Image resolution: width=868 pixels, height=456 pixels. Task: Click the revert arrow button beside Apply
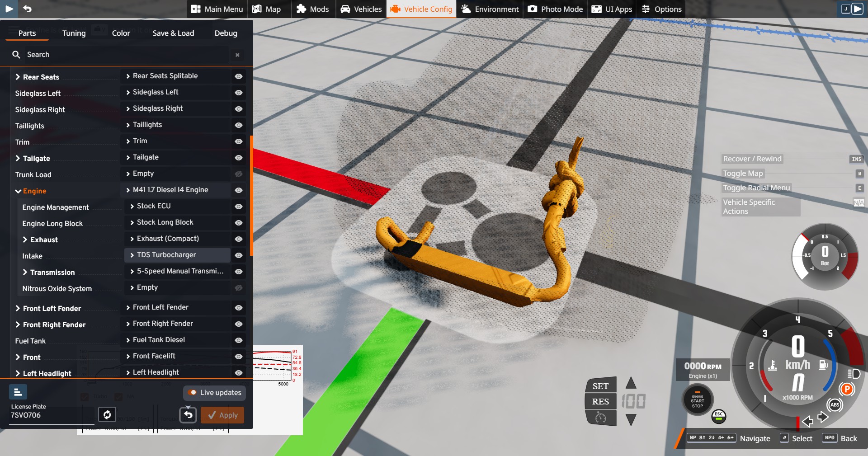188,415
